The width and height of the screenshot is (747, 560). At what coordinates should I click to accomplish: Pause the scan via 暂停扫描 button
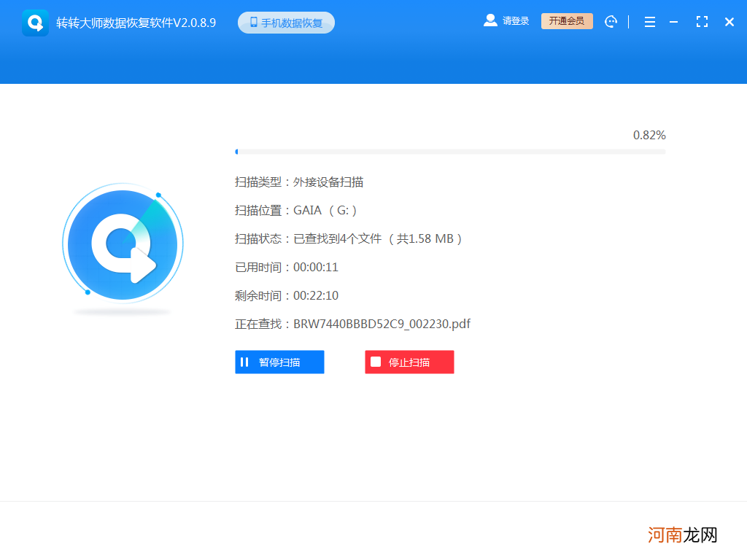click(x=279, y=362)
